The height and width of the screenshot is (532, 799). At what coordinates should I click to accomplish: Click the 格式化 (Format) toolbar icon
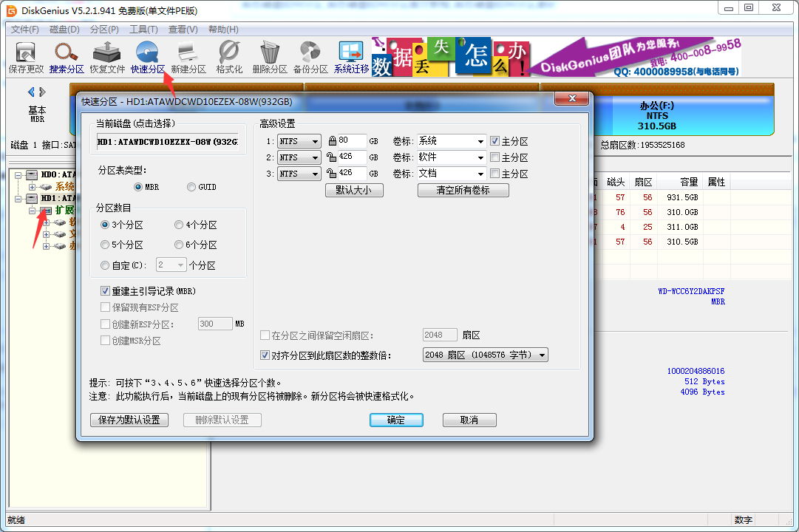coord(228,57)
